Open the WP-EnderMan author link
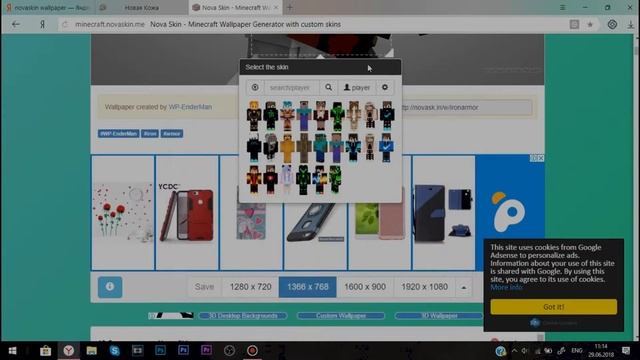Viewport: 640px width, 360px height. coord(190,107)
